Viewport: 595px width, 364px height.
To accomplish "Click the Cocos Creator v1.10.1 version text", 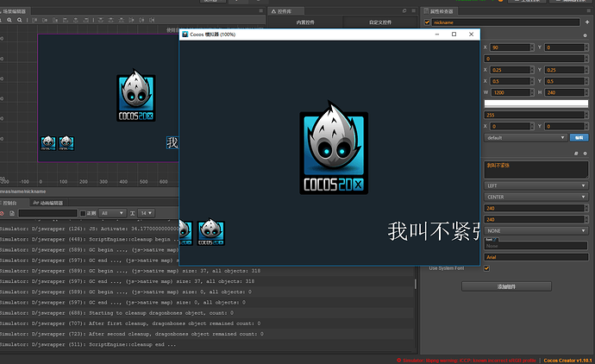I will (x=567, y=361).
